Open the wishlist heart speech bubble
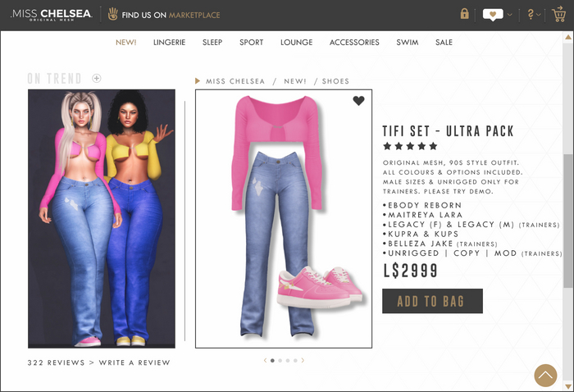 tap(493, 15)
